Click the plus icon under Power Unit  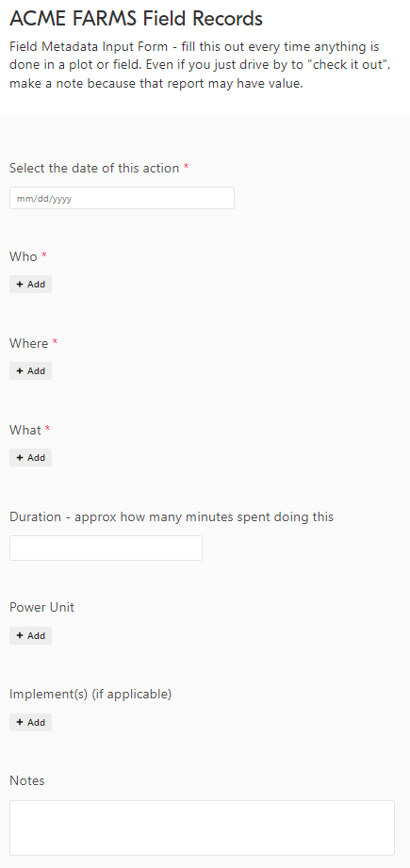pyautogui.click(x=20, y=636)
